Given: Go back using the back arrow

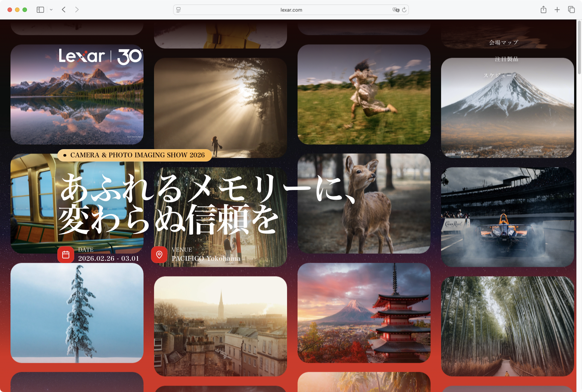Looking at the screenshot, I should [x=64, y=9].
